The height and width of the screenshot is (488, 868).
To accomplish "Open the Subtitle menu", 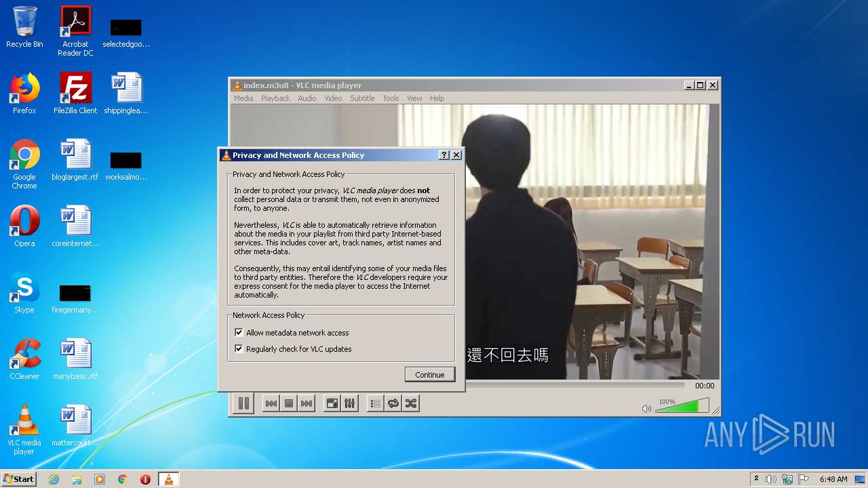I will click(362, 98).
